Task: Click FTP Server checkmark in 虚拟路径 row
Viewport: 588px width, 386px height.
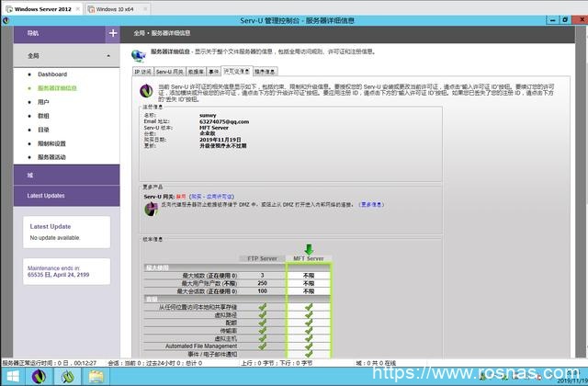Action: point(263,314)
